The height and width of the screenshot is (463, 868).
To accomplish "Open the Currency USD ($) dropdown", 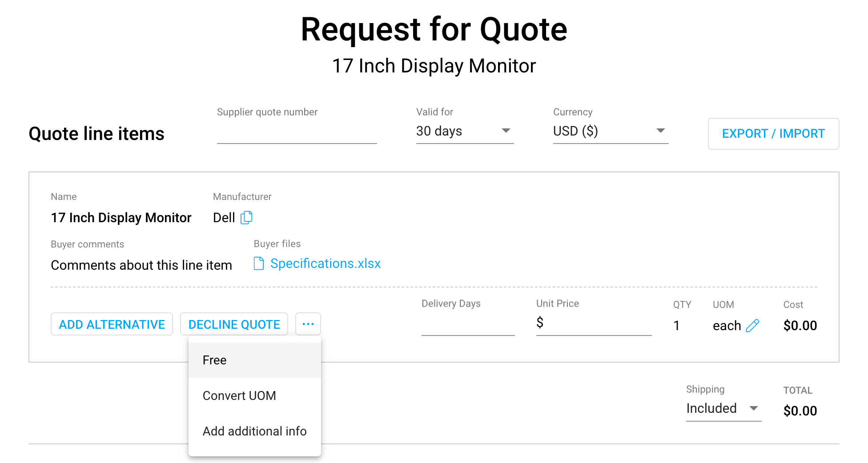I will [x=611, y=132].
